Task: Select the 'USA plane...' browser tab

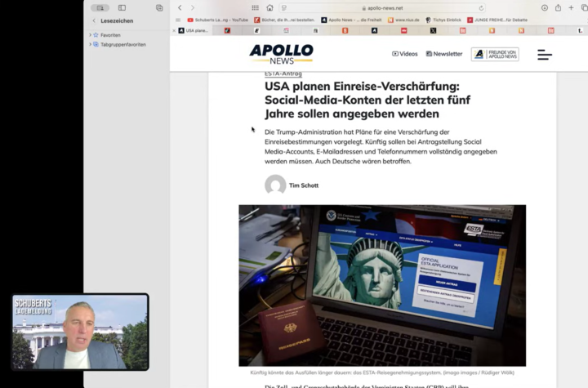Action: pyautogui.click(x=193, y=30)
